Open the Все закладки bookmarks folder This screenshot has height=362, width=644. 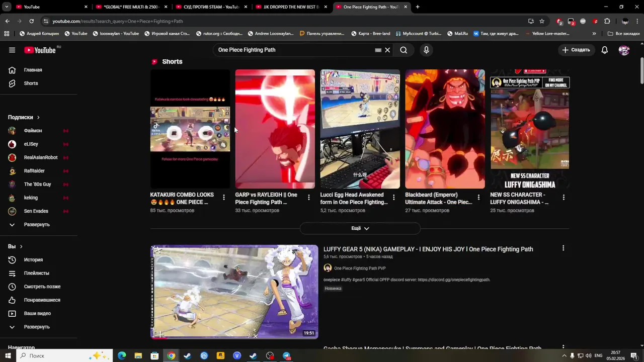(x=624, y=34)
